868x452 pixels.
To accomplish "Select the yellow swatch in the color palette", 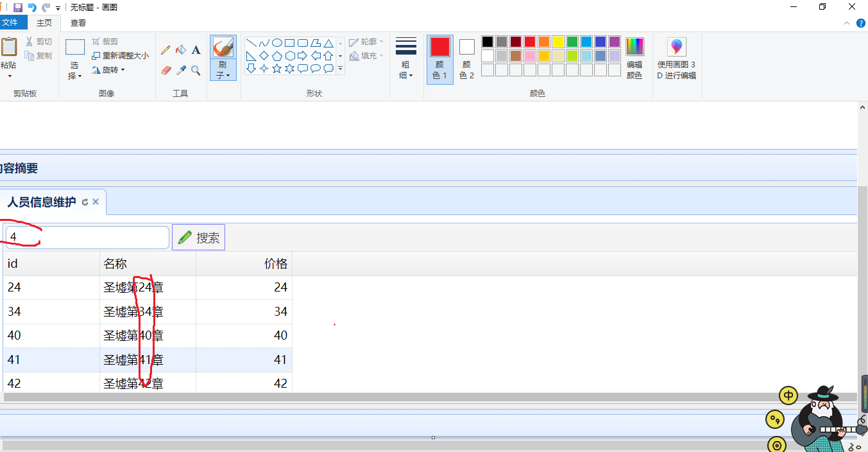I will point(558,41).
